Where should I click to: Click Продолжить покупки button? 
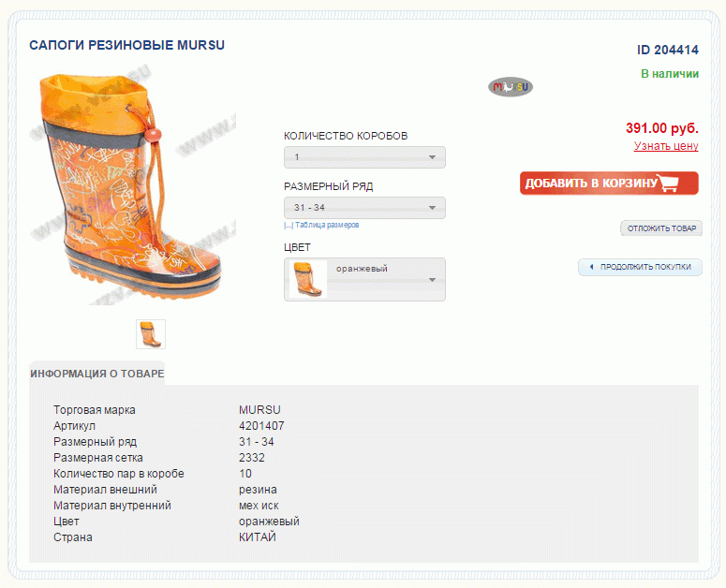(x=640, y=267)
